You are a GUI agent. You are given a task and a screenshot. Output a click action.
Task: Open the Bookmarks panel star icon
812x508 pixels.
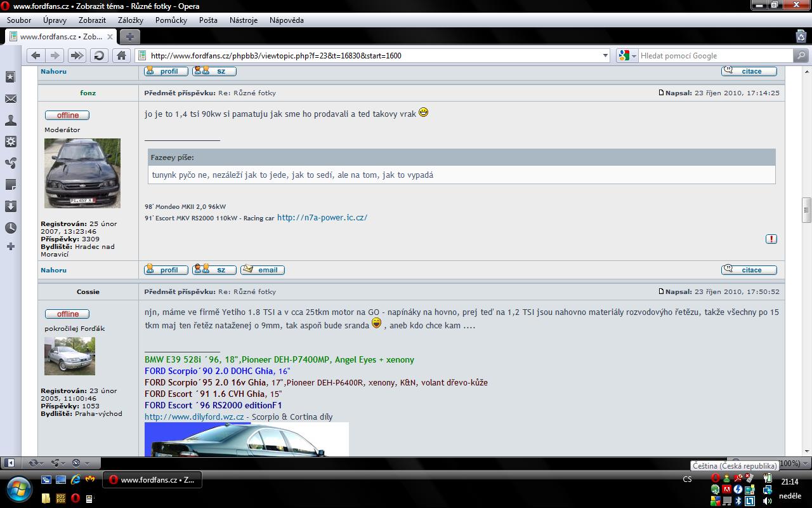click(10, 77)
